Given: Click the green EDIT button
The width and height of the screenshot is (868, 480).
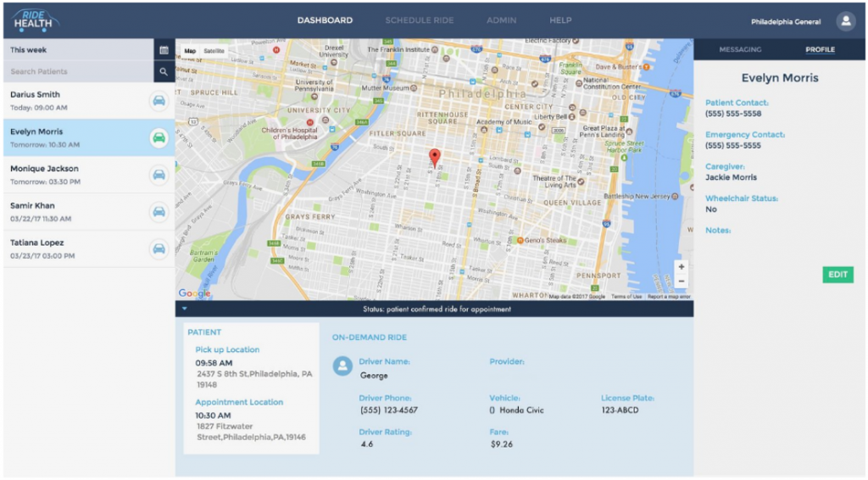Looking at the screenshot, I should tap(837, 275).
